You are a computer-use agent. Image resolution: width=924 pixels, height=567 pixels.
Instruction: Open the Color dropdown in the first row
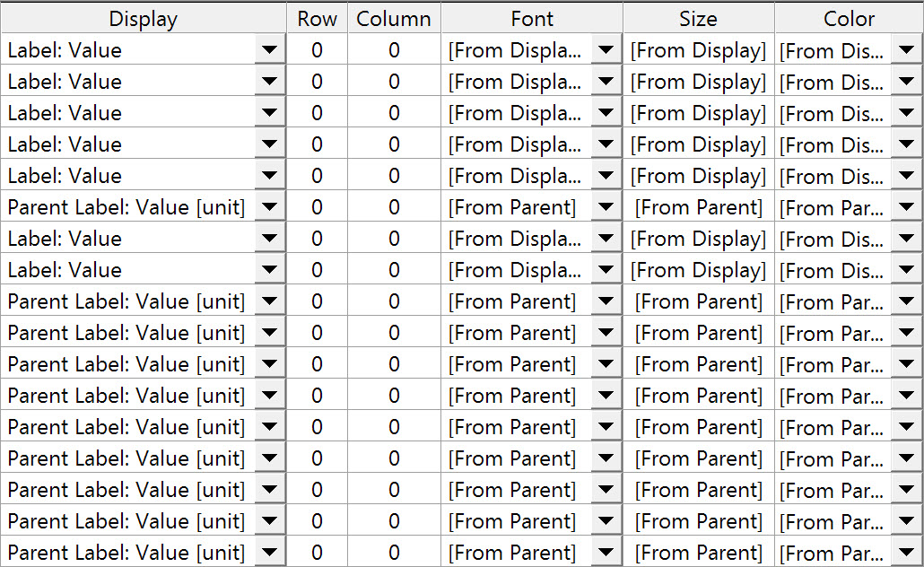point(905,50)
